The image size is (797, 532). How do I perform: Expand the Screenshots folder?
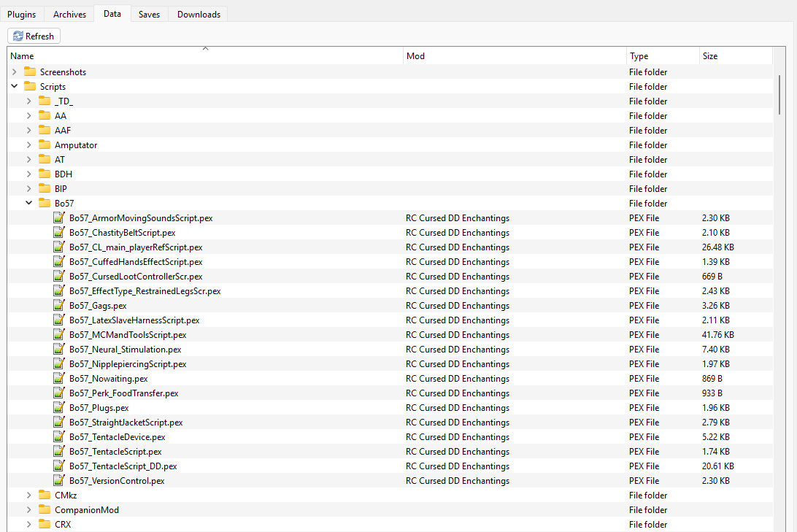(x=15, y=72)
